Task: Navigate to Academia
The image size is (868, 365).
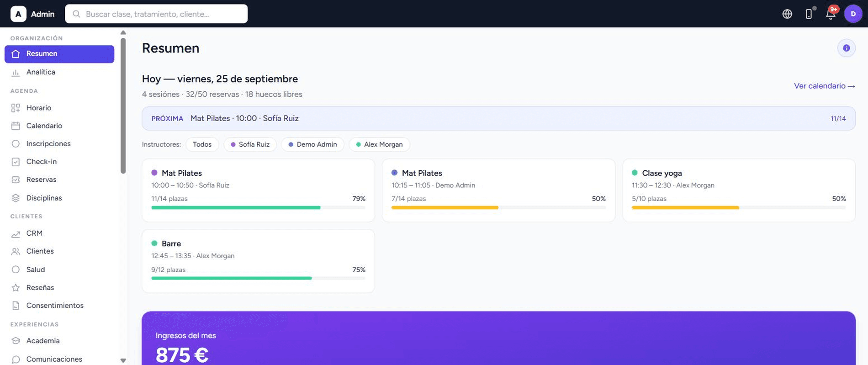Action: [59, 341]
